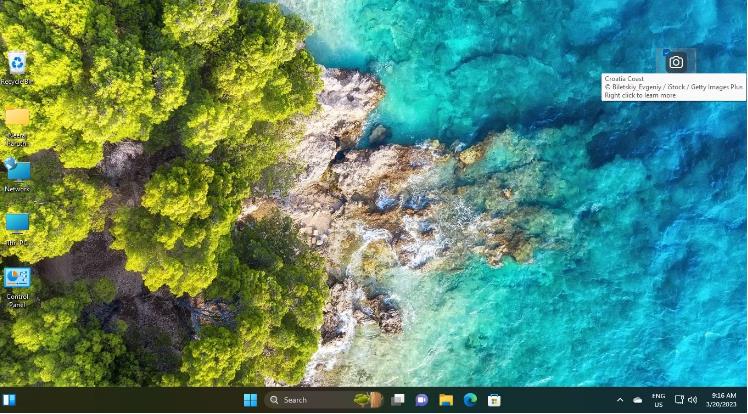Expand the hidden icons tray chevron
Screen dimensions: 748x414
(x=620, y=400)
